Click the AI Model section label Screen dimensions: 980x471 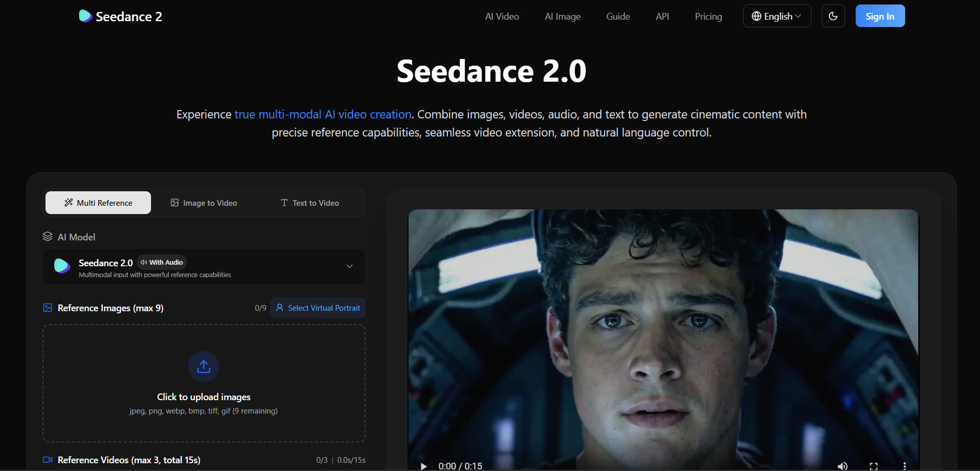tap(77, 237)
